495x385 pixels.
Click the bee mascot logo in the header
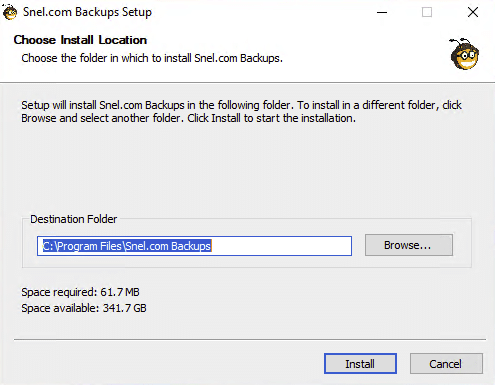tap(464, 53)
